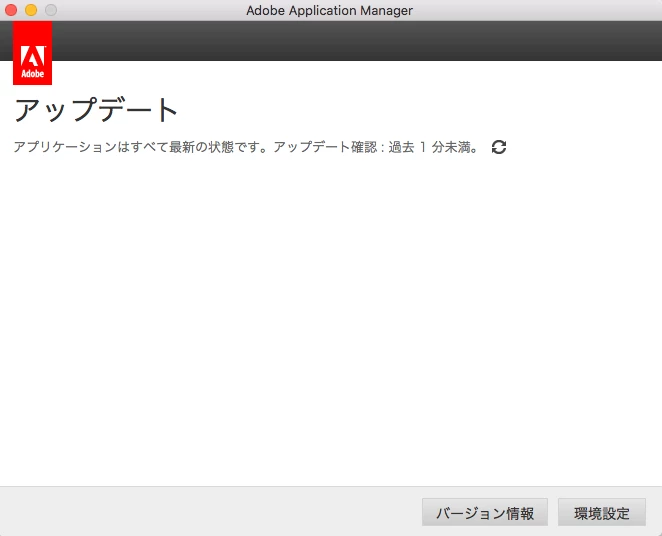Image resolution: width=662 pixels, height=536 pixels.
Task: Click the red Adobe logo
Action: pos(33,53)
